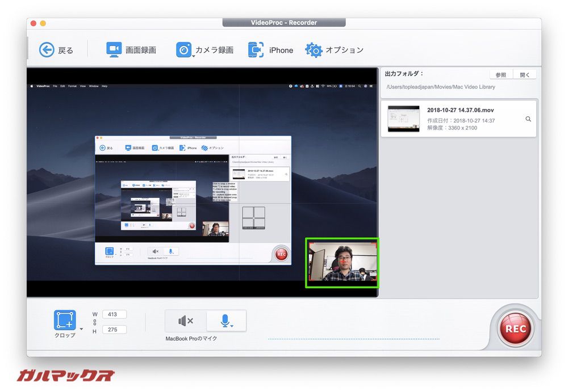Toggle the W/H aspect ratio lock

[x=94, y=322]
